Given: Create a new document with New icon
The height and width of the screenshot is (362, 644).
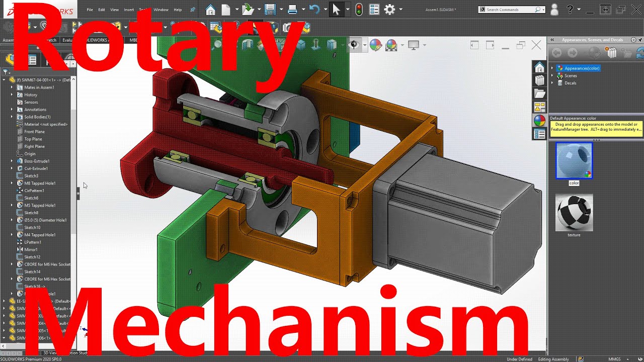Looking at the screenshot, I should (226, 10).
